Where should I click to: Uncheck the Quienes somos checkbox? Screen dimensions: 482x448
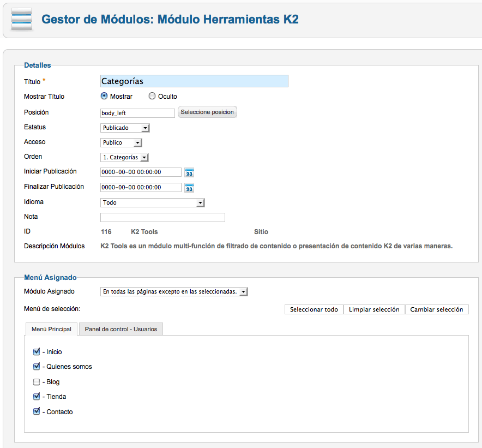(37, 366)
